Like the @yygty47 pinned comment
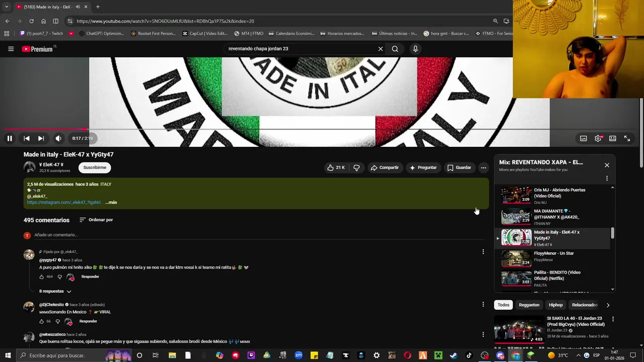644x362 pixels. point(42,277)
